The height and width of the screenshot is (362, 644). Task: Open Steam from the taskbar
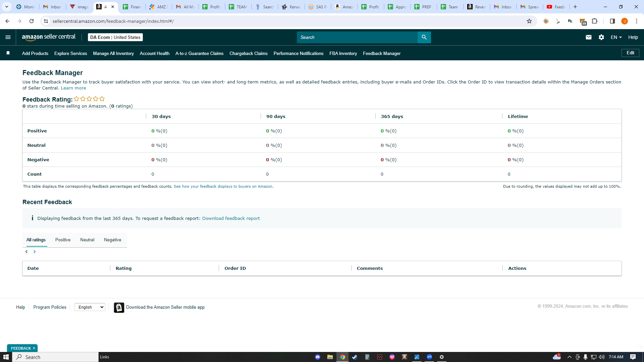355,357
